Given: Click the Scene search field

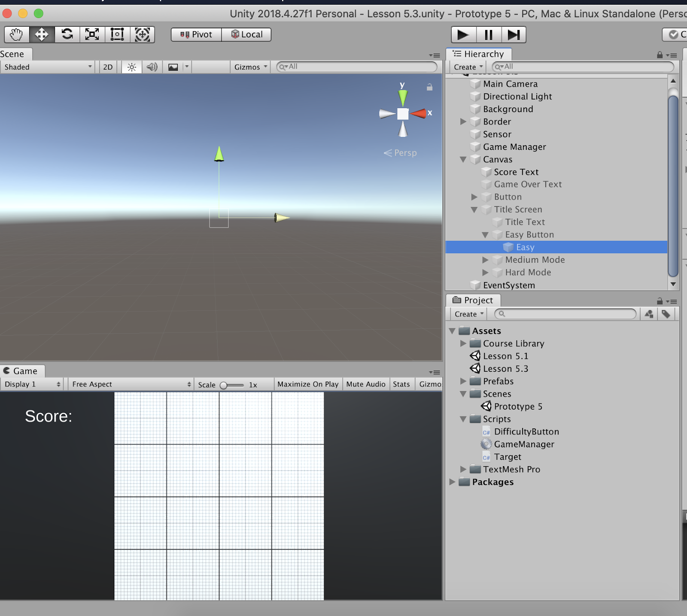Looking at the screenshot, I should click(x=356, y=67).
